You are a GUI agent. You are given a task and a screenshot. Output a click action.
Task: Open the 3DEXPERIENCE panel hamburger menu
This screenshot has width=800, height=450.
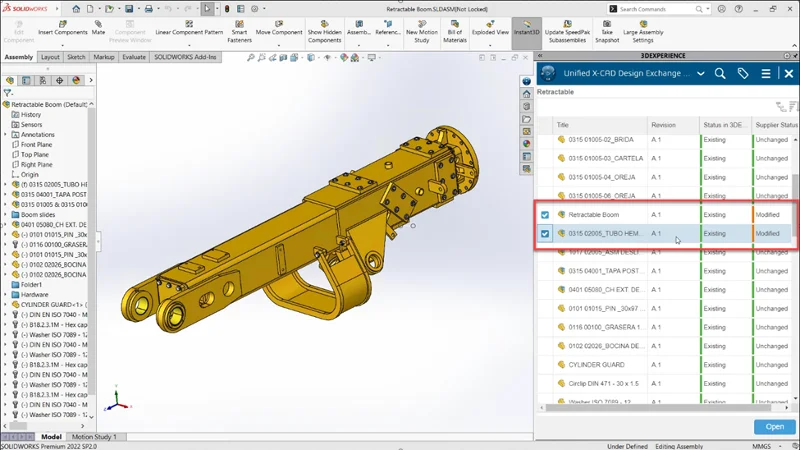[x=766, y=73]
